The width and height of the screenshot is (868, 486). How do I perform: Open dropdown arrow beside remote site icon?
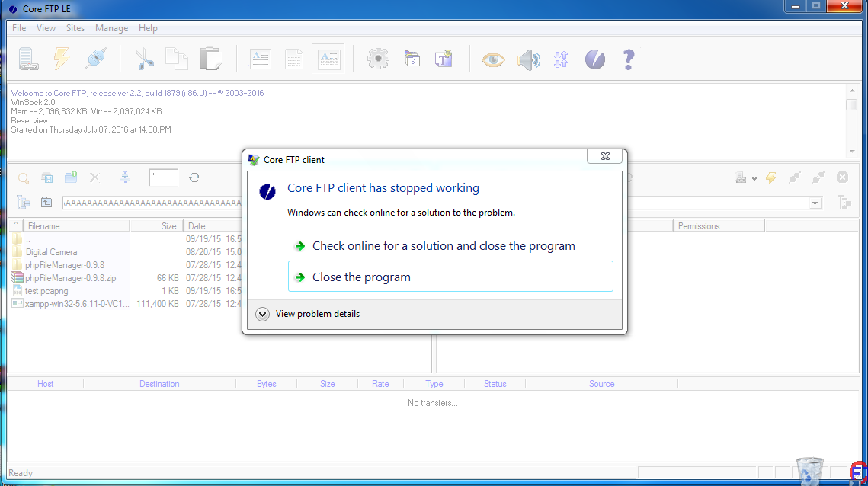pos(754,178)
